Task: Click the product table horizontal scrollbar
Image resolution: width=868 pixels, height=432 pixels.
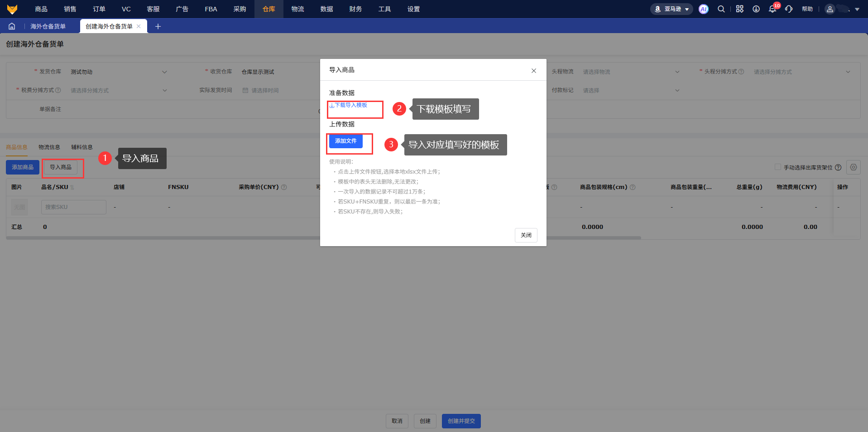Action: pos(323,238)
